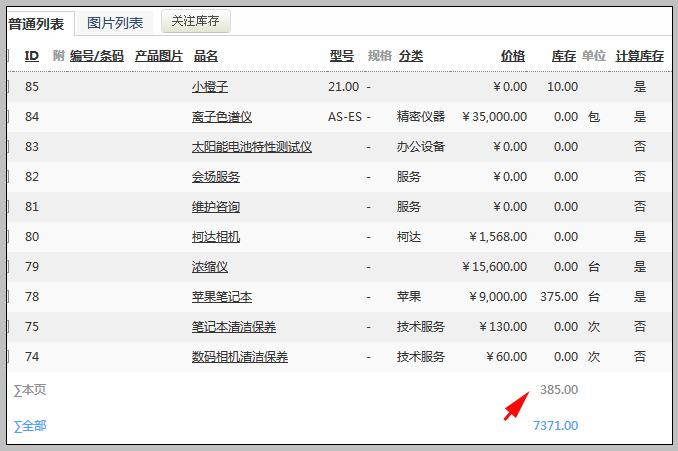Open the product 小橙子

click(210, 87)
